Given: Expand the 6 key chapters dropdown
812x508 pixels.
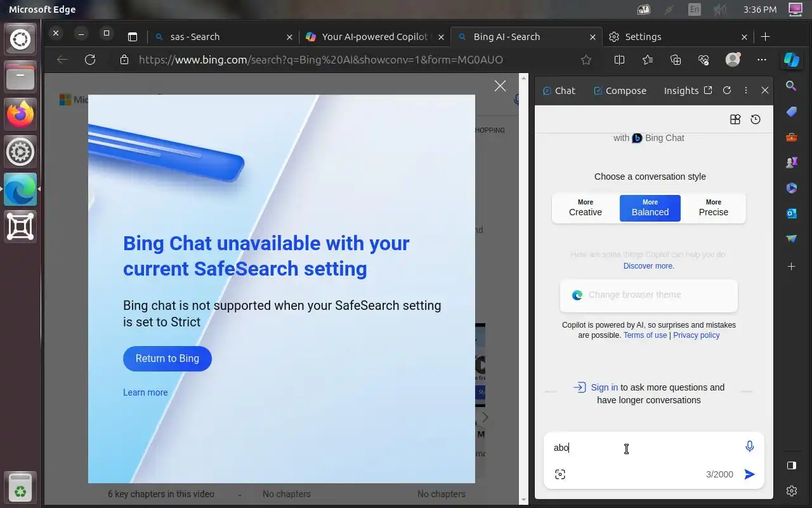Looking at the screenshot, I should [240, 495].
